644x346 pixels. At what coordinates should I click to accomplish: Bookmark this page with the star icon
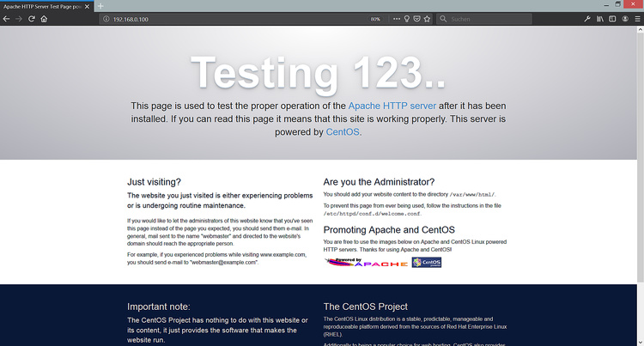coord(427,18)
